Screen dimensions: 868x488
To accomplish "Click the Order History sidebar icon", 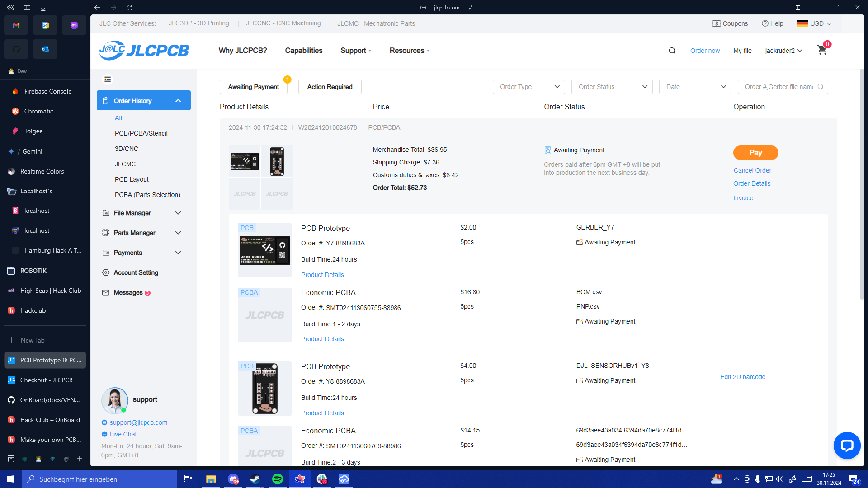I will click(x=106, y=100).
